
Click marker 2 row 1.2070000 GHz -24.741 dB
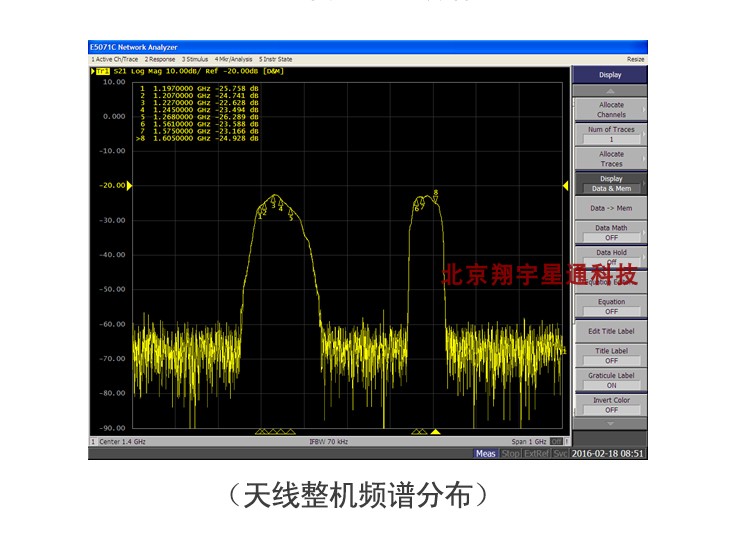click(199, 96)
